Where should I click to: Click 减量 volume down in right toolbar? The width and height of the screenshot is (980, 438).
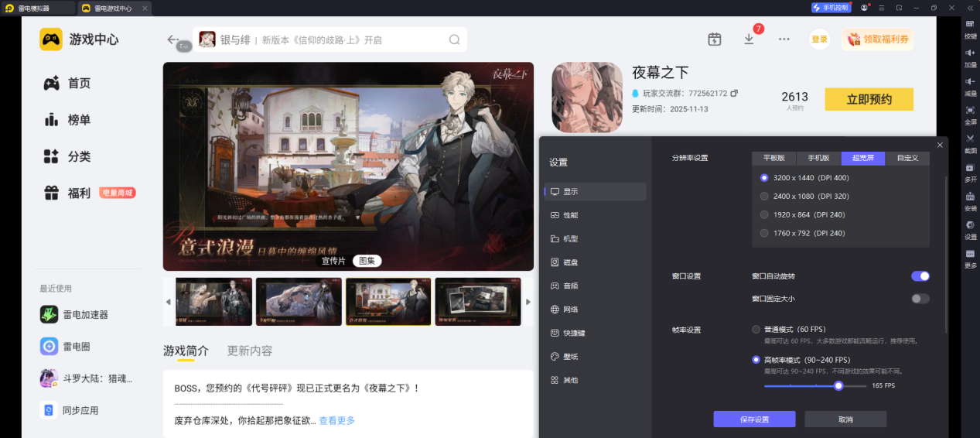pos(970,87)
